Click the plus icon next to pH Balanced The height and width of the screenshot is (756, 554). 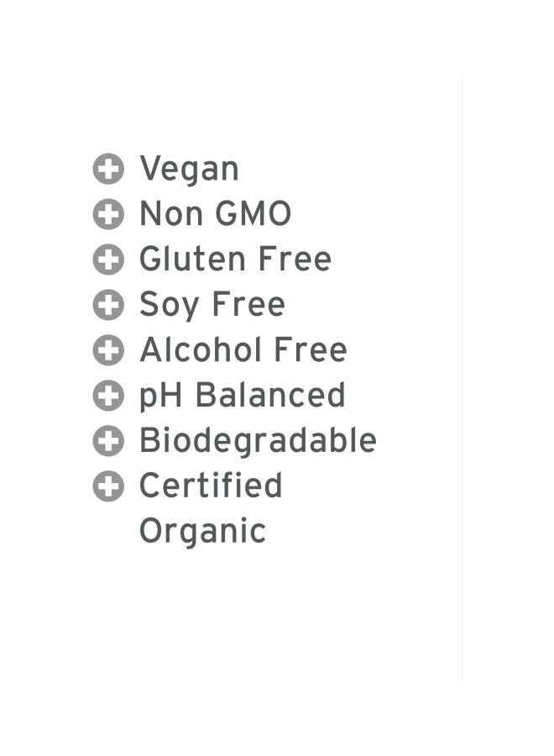click(108, 396)
